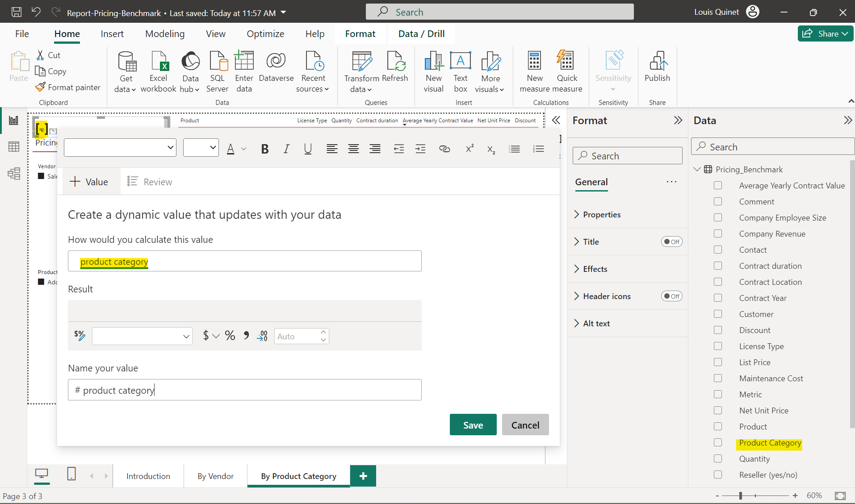Save the dynamic value
The height and width of the screenshot is (504, 855).
473,425
